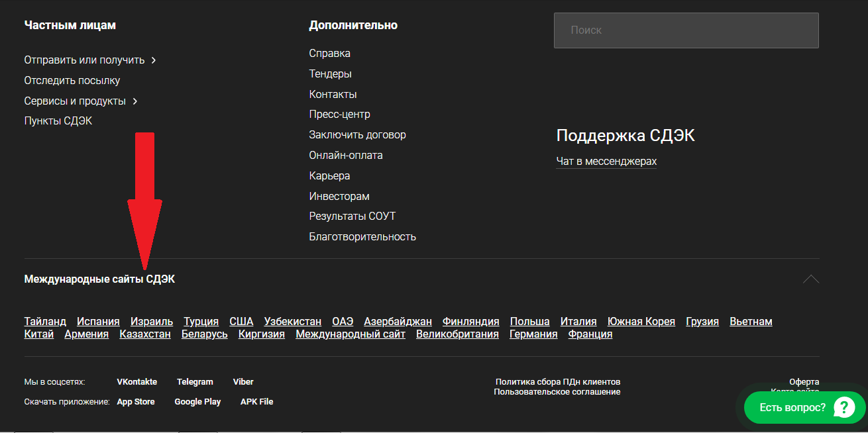Image resolution: width=868 pixels, height=433 pixels.
Task: Open the 'Международный сайт' link
Action: click(351, 334)
